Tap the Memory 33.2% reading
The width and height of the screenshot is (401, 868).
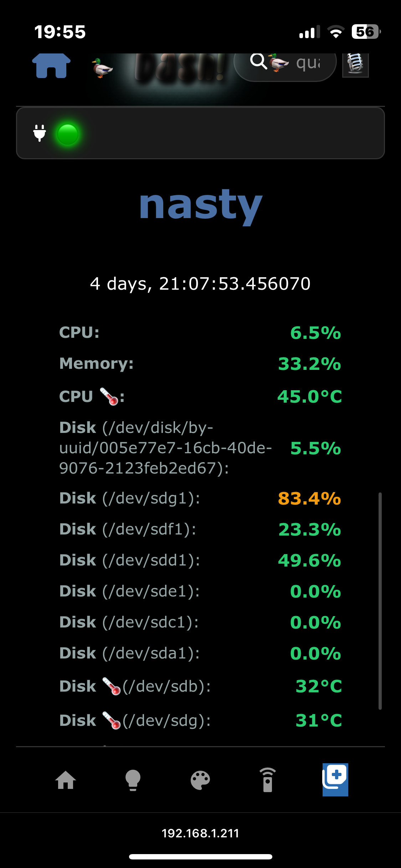[309, 364]
